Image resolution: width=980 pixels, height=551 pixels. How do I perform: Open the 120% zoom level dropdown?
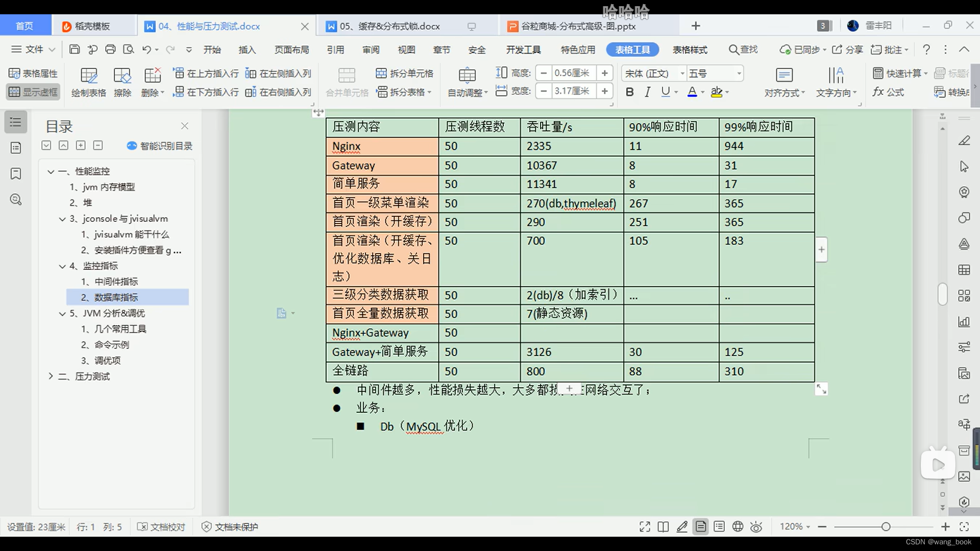(795, 527)
